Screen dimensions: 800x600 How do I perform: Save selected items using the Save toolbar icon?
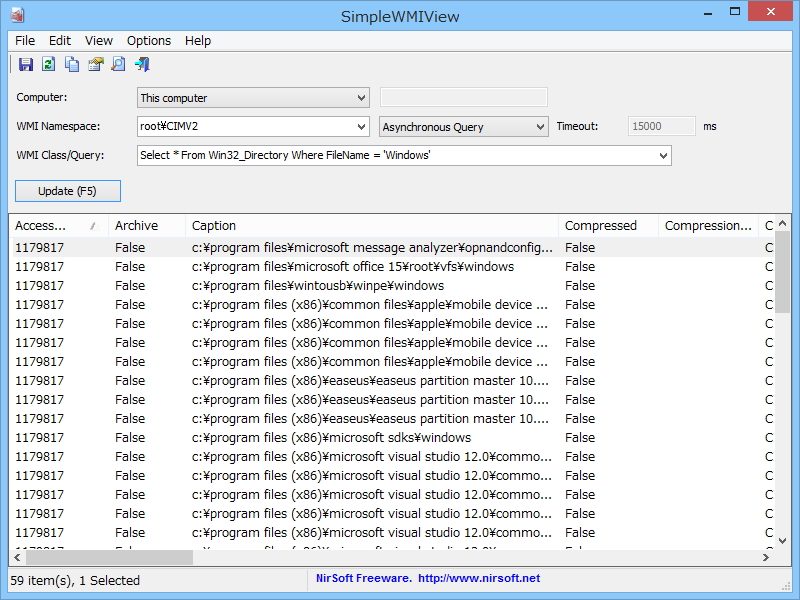(x=26, y=64)
